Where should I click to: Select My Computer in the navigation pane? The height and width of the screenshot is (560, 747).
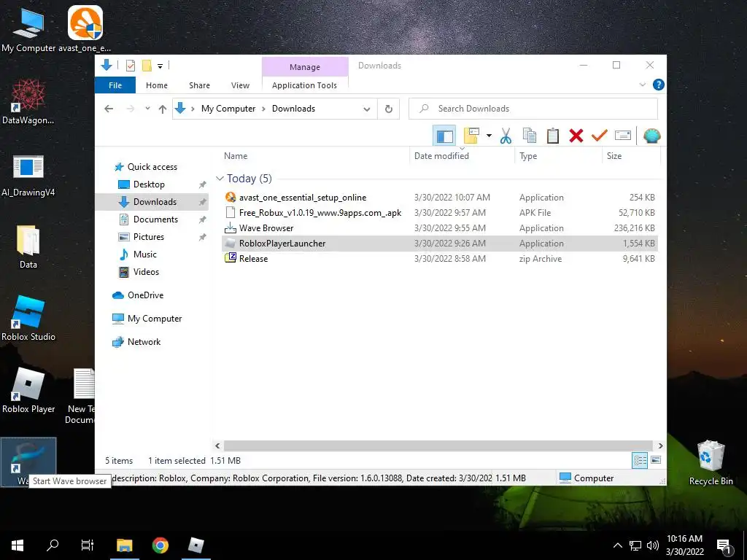pos(155,319)
